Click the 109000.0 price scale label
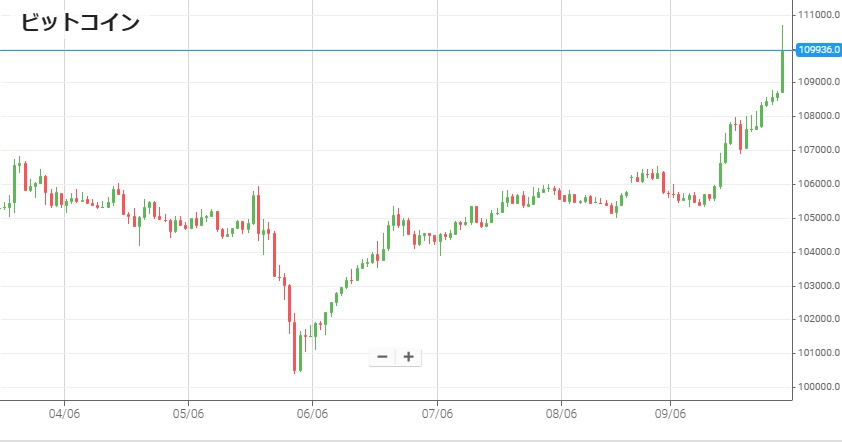Screen dimensions: 842x443 [817, 83]
